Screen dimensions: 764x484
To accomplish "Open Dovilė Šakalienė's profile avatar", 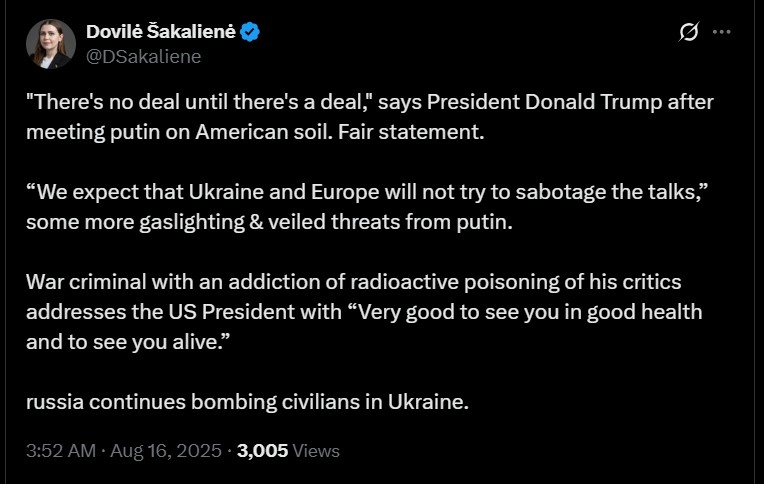I will point(51,44).
